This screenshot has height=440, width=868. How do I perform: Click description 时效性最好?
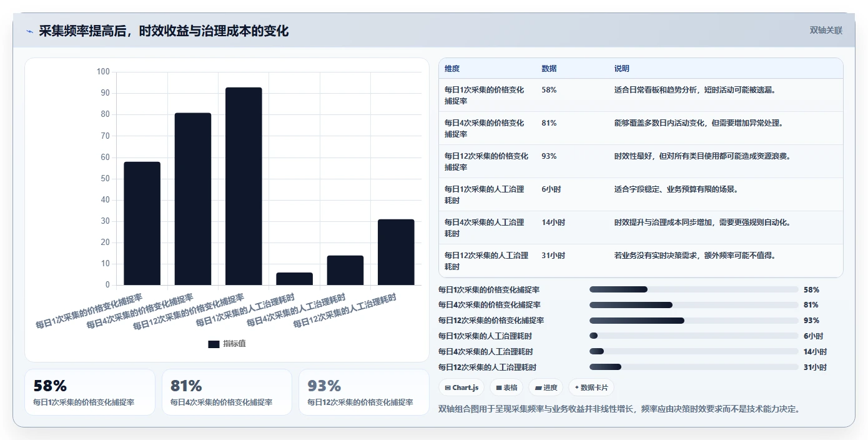[703, 156]
